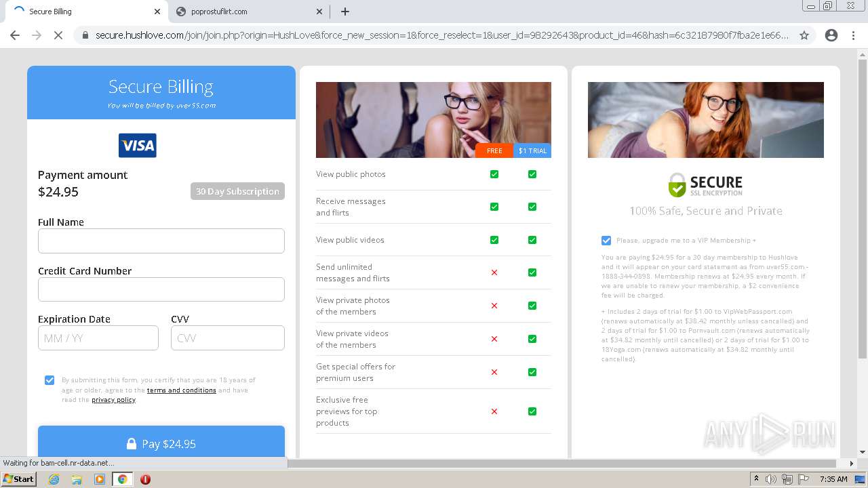Click the $1 TRIAL plan column header
Screen dimensions: 868x488
click(532, 151)
